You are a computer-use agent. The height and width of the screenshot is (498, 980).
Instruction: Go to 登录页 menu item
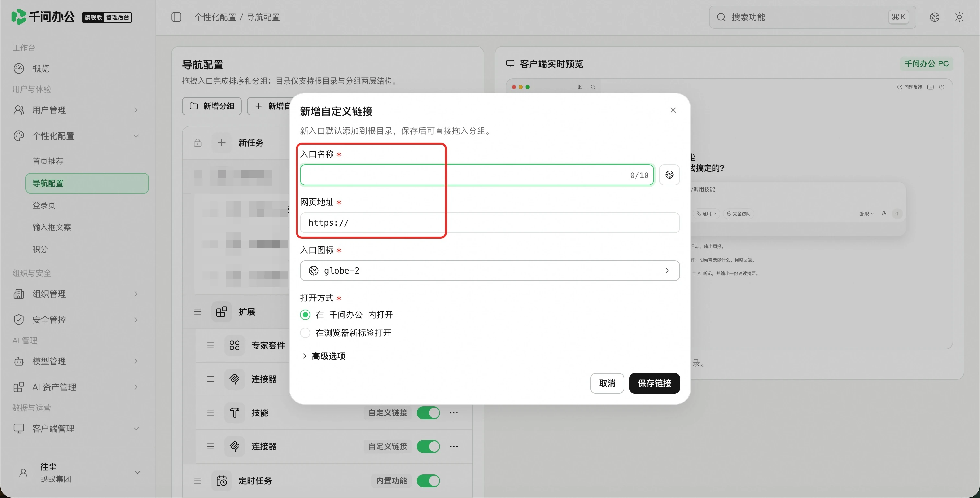(x=87, y=205)
